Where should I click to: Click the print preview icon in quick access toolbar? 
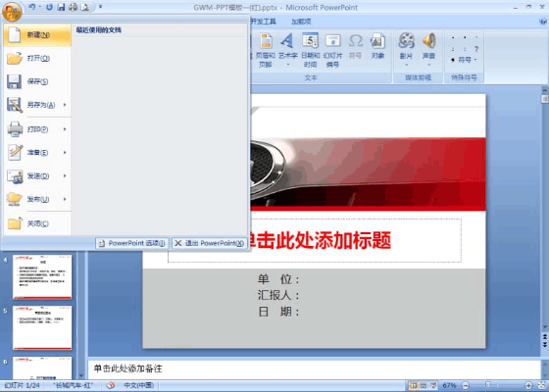point(84,7)
